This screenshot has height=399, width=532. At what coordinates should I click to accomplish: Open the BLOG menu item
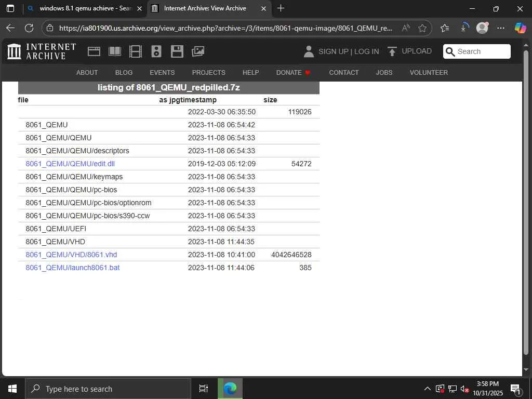[x=124, y=72]
